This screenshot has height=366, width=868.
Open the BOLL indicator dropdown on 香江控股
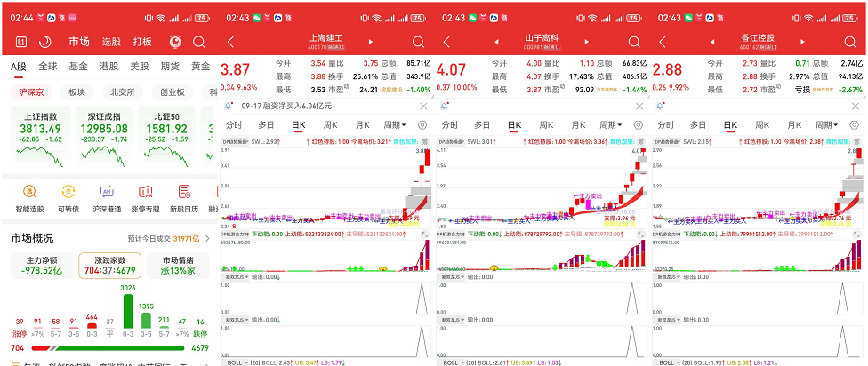click(668, 362)
